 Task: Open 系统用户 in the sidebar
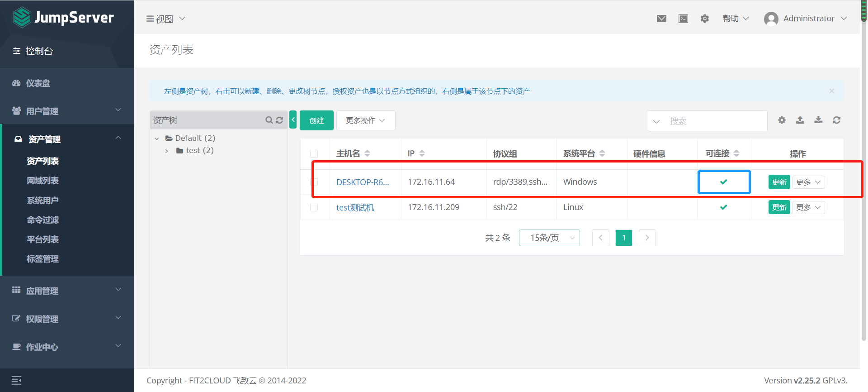pos(42,200)
